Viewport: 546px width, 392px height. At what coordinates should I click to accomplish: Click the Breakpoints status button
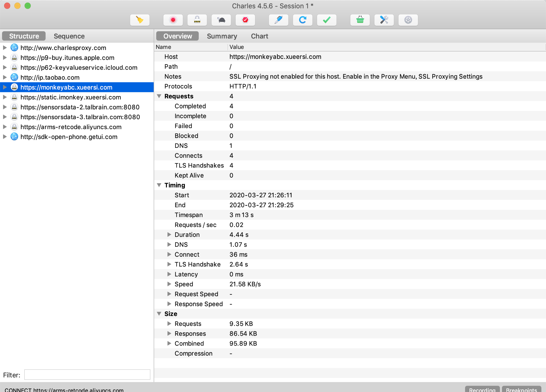(521, 389)
